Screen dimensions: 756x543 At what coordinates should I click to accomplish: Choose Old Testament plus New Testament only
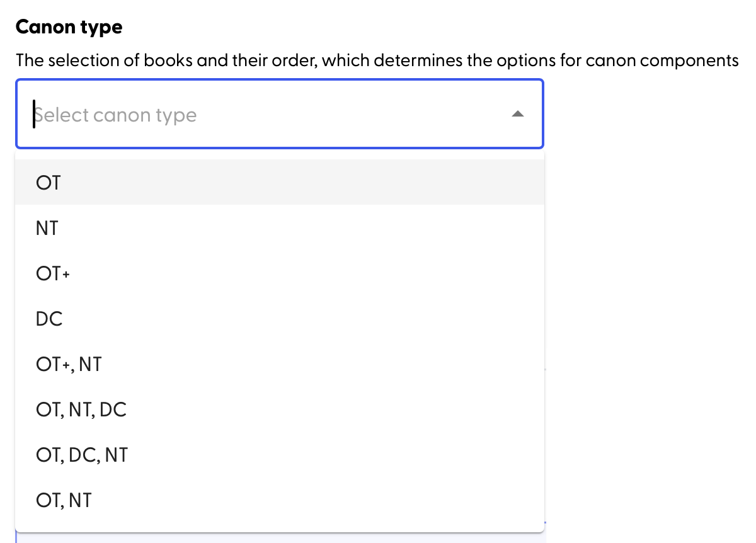[64, 500]
